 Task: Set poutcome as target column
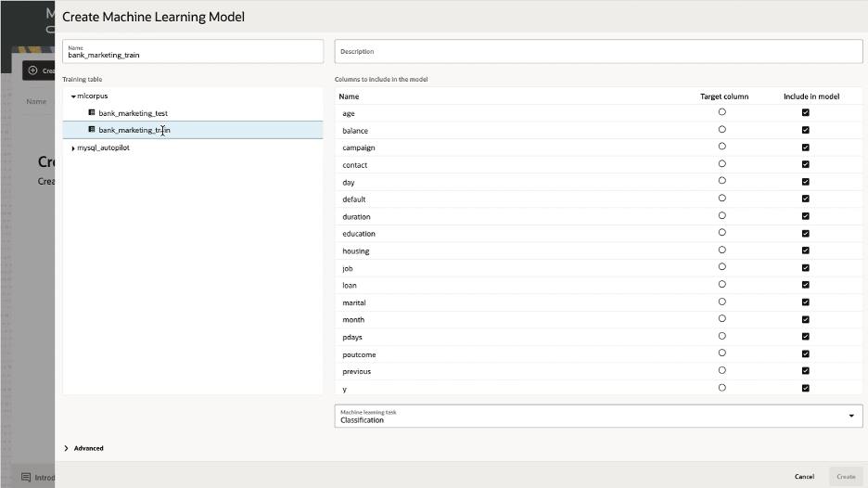click(x=721, y=353)
